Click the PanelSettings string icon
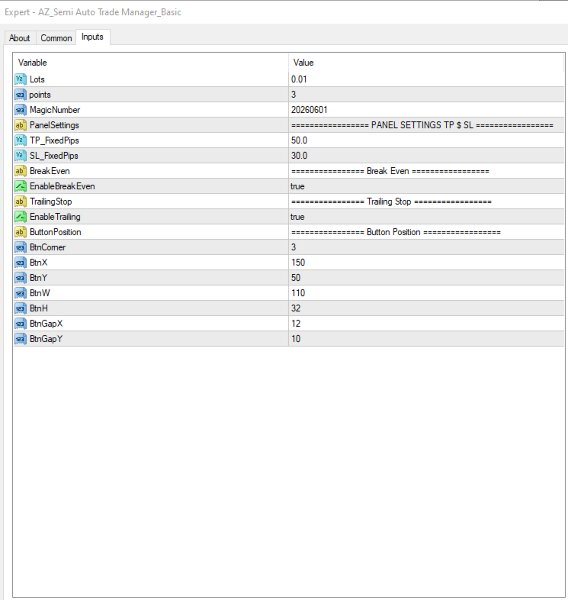 [x=20, y=125]
